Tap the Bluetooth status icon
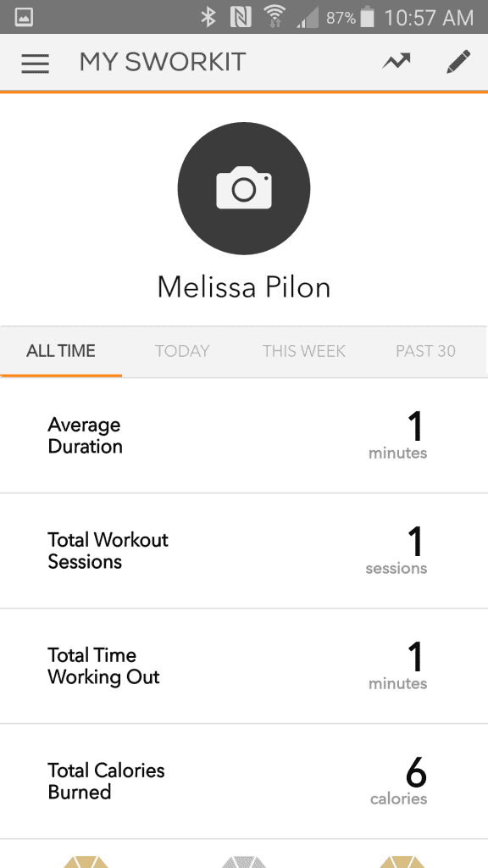Image resolution: width=488 pixels, height=868 pixels. click(x=208, y=17)
